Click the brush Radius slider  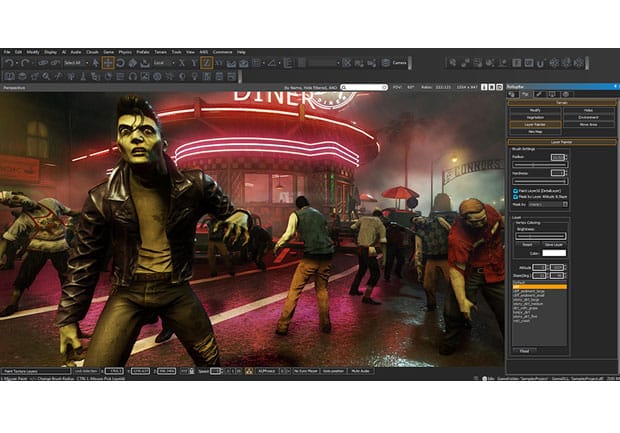coord(540,165)
